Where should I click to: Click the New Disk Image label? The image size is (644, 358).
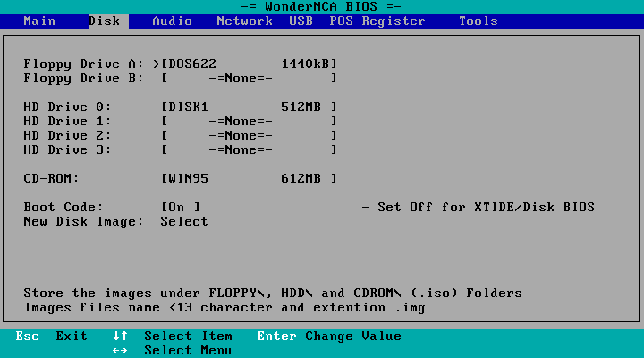(x=83, y=222)
